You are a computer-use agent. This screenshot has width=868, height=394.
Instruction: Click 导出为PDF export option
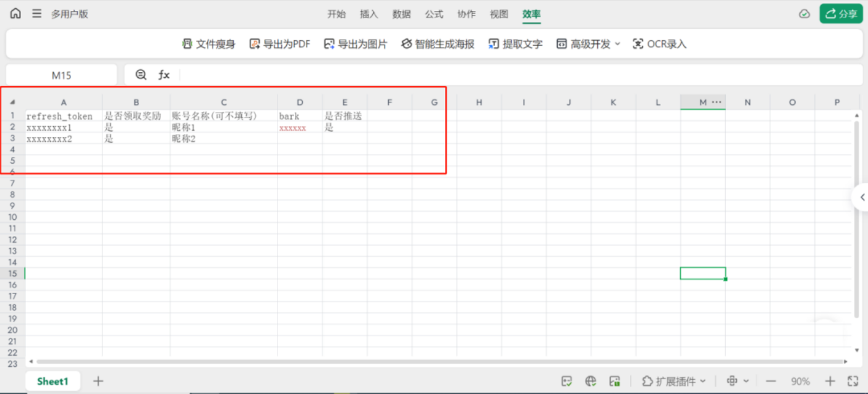(279, 44)
